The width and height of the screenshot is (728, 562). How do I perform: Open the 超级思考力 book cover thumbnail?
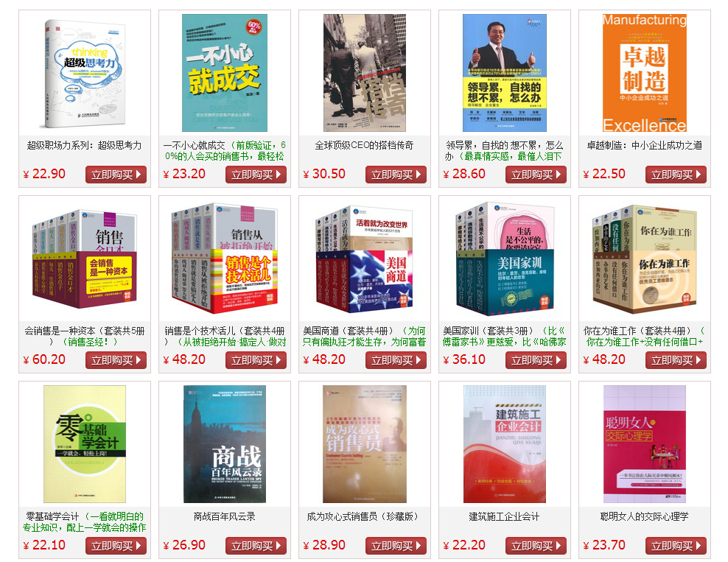point(85,74)
